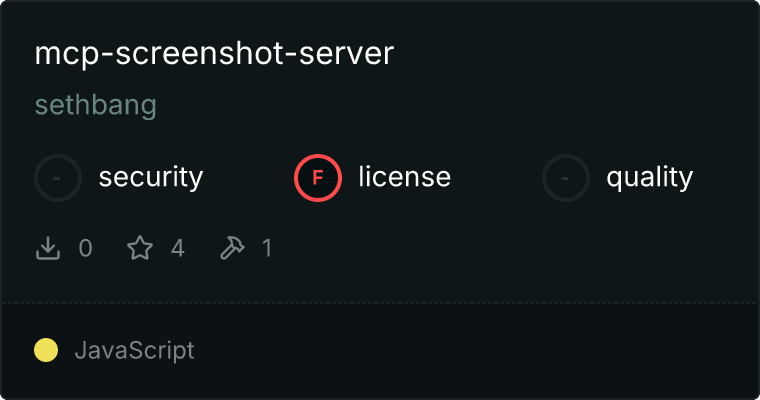Click the download count 0
The height and width of the screenshot is (400, 760).
coord(86,248)
